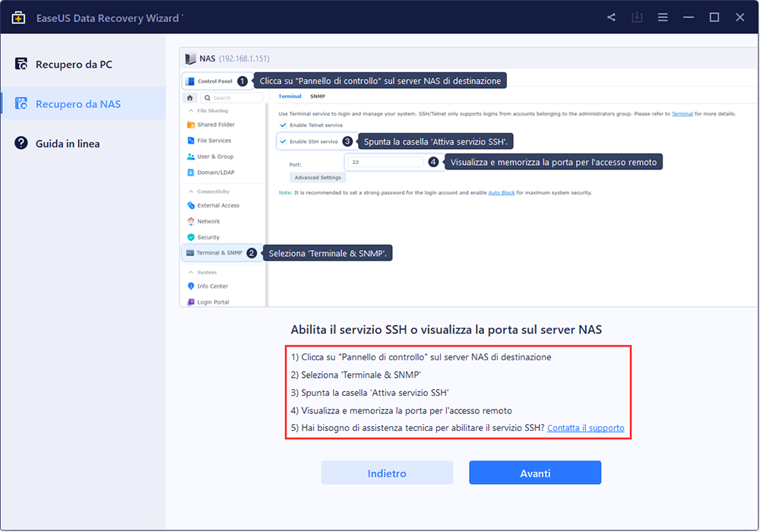This screenshot has height=532, width=760.
Task: Switch to the Terminal tab
Action: (290, 97)
